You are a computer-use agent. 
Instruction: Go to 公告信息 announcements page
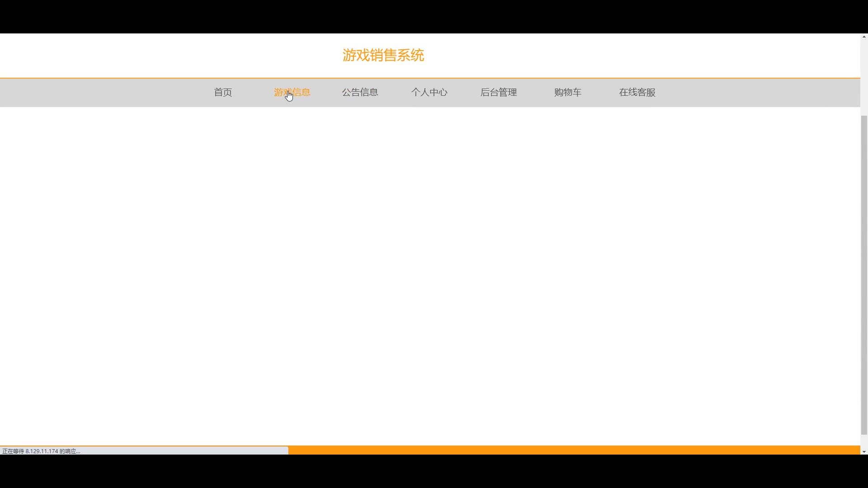click(360, 92)
